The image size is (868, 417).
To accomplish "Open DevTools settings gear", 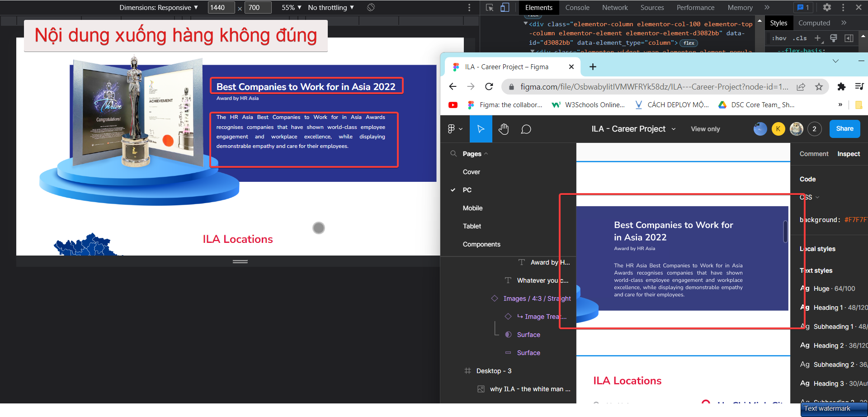I will pos(827,8).
